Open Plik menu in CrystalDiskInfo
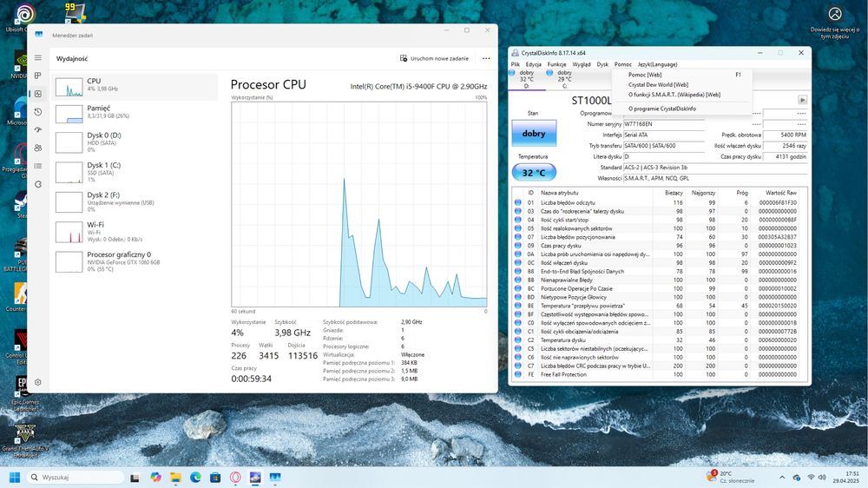Viewport: 868px width, 488px height. 516,64
